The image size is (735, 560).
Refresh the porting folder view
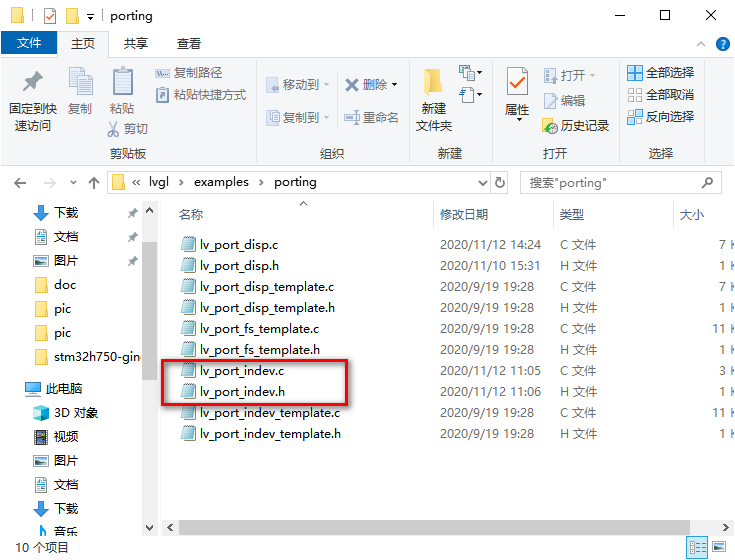click(x=500, y=182)
